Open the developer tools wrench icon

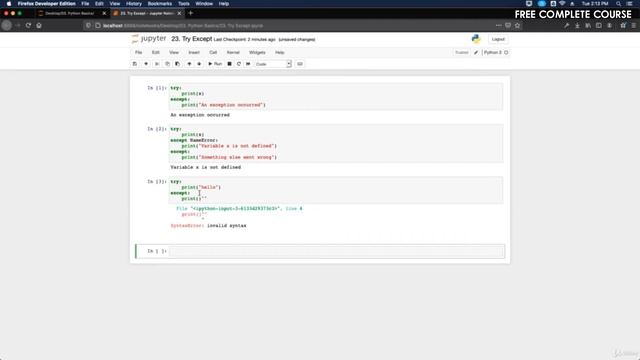[x=567, y=25]
